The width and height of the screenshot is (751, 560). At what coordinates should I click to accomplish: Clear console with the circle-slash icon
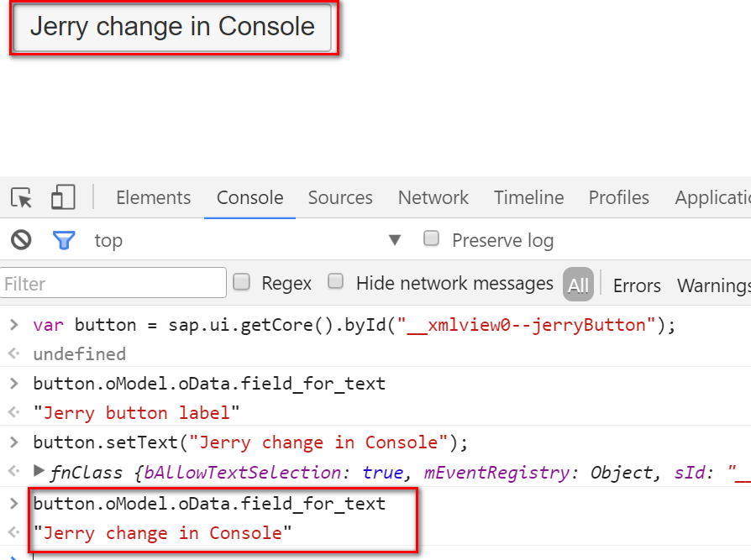click(21, 240)
